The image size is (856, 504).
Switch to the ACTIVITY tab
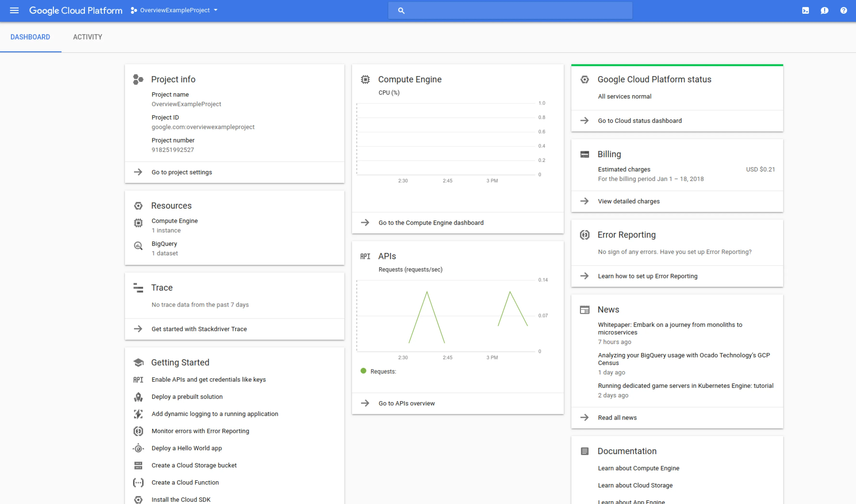87,37
